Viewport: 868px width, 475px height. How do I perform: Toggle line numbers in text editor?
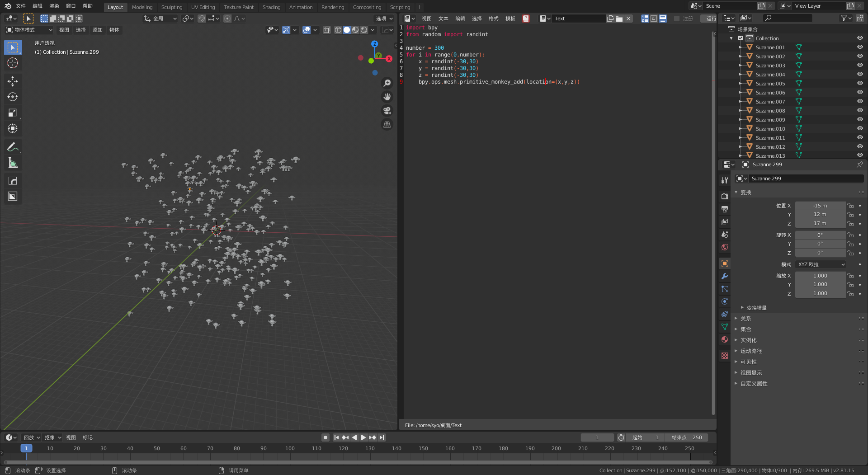tap(645, 19)
